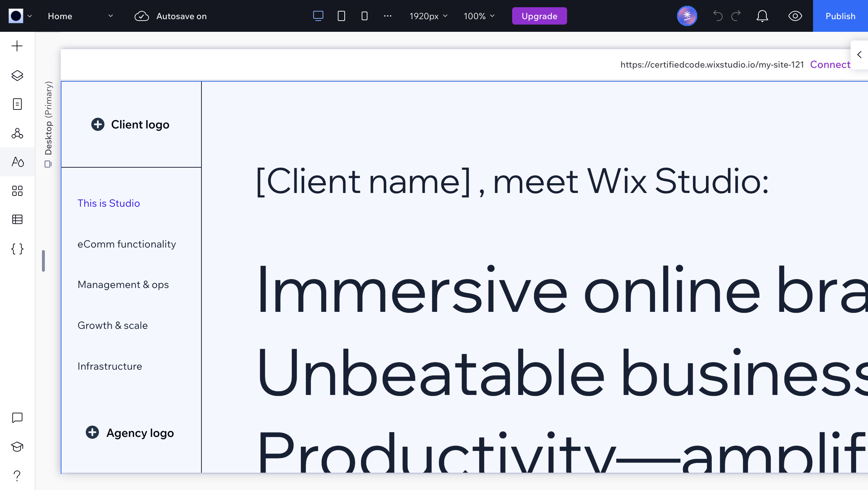Screen dimensions: 868x490
Task: Open more breakpoints ellipsis menu
Action: coord(388,16)
